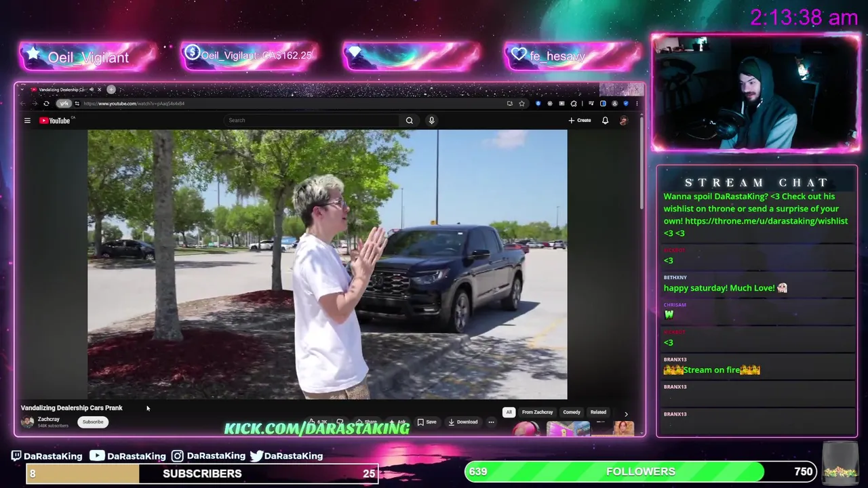Start voice search with the microphone icon

[431, 121]
